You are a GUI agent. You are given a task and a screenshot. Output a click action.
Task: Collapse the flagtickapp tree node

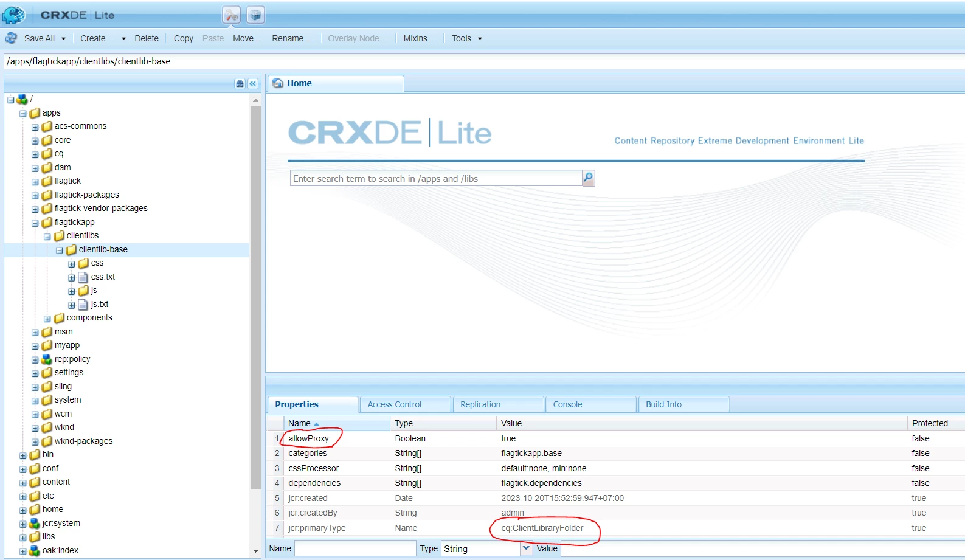(35, 223)
